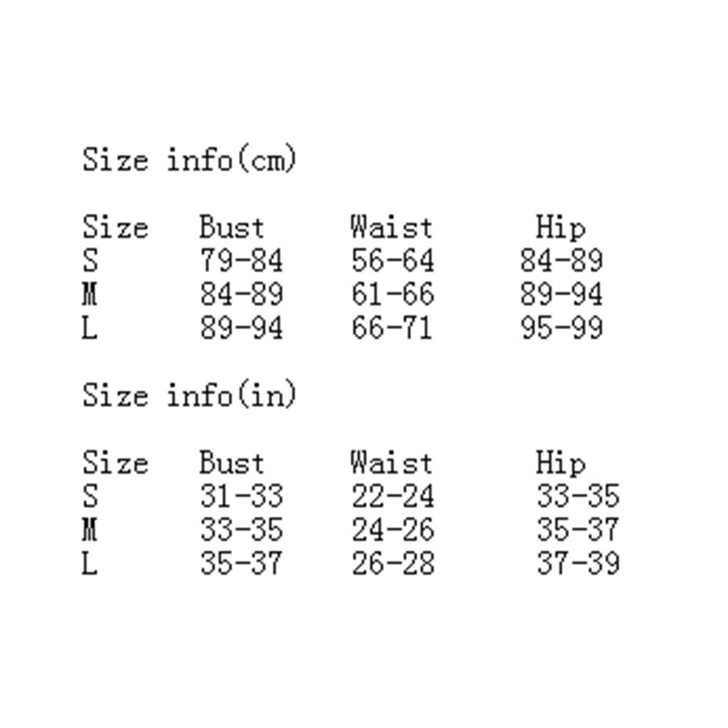Click the Hip column header in the inches table
The height and width of the screenshot is (728, 728).
click(x=561, y=463)
